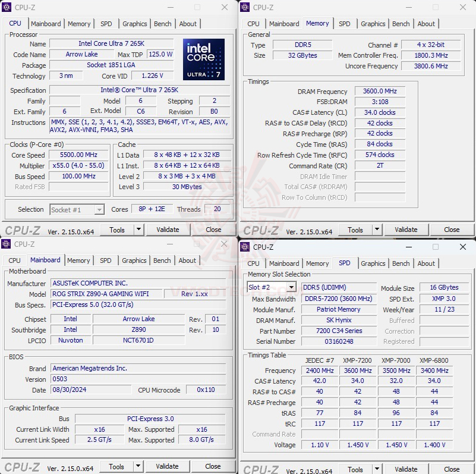
Task: Click Validate button in Mainboard window
Action: point(167,466)
